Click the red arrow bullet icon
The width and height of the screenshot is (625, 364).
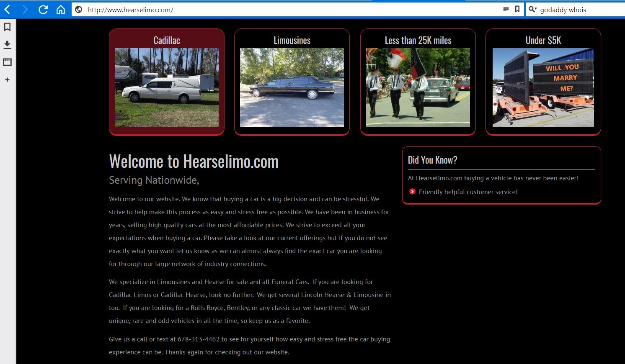pos(412,192)
